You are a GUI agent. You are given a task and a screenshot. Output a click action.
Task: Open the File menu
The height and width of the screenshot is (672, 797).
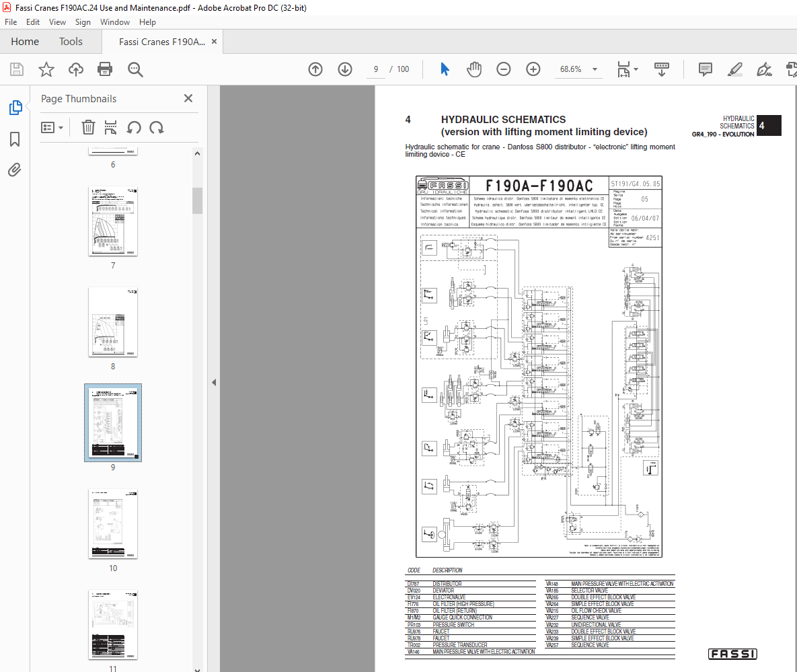[11, 22]
